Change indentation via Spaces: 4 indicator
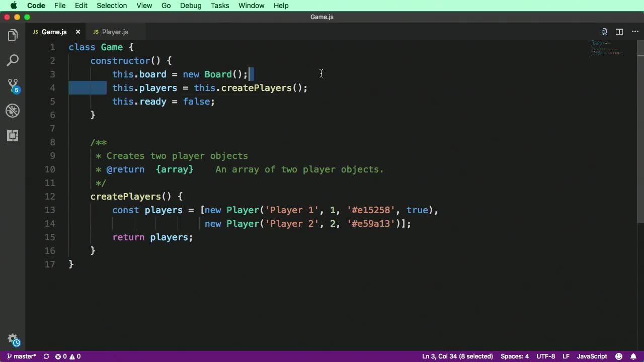This screenshot has width=644, height=362. (x=514, y=356)
